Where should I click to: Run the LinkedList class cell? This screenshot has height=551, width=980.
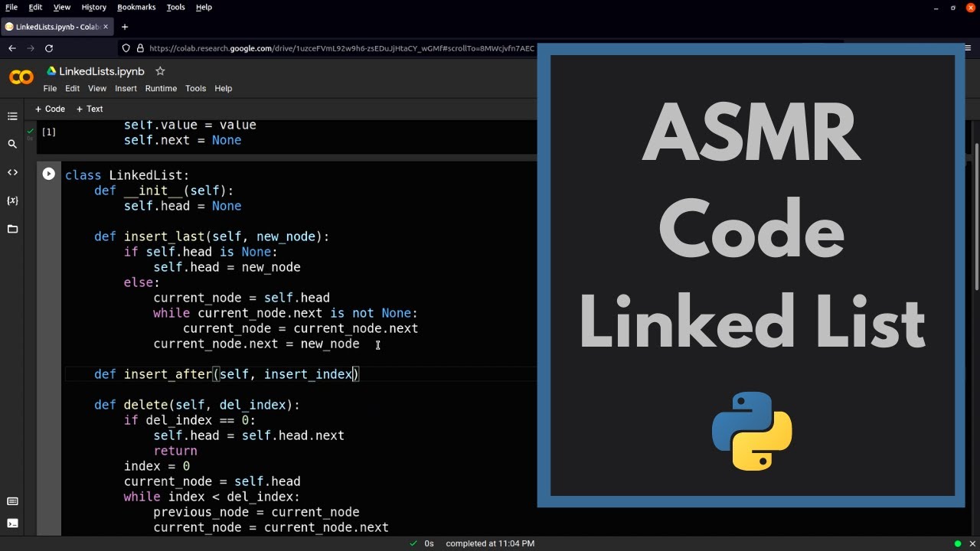[48, 174]
